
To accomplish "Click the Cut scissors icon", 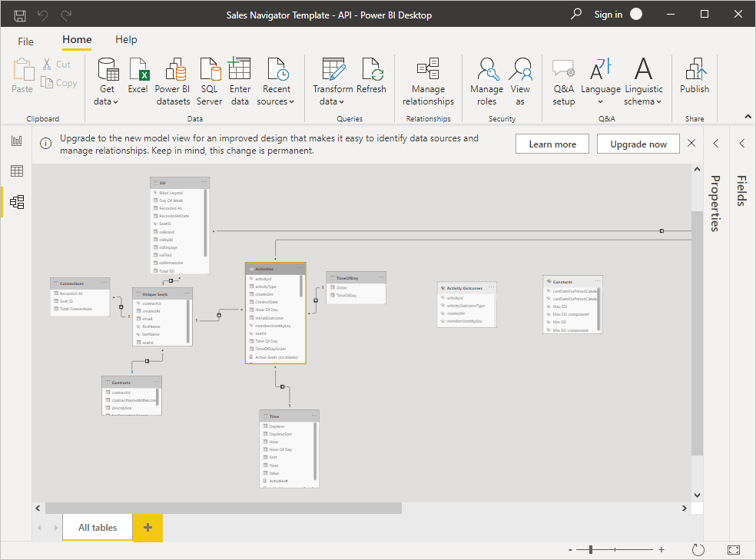I will click(x=47, y=64).
